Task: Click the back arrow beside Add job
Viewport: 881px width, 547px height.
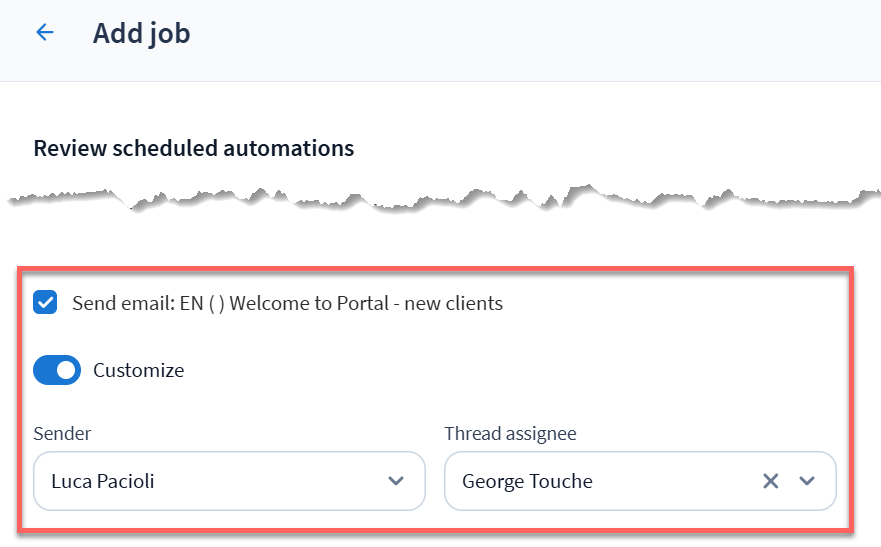Action: [x=44, y=33]
